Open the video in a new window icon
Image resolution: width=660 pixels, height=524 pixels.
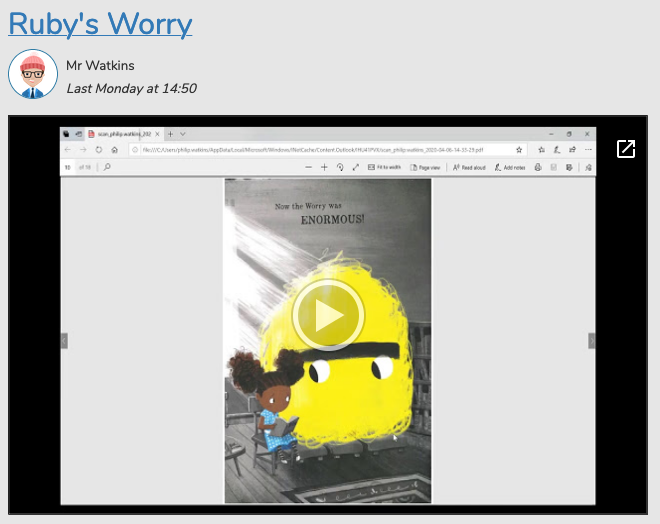pos(625,149)
